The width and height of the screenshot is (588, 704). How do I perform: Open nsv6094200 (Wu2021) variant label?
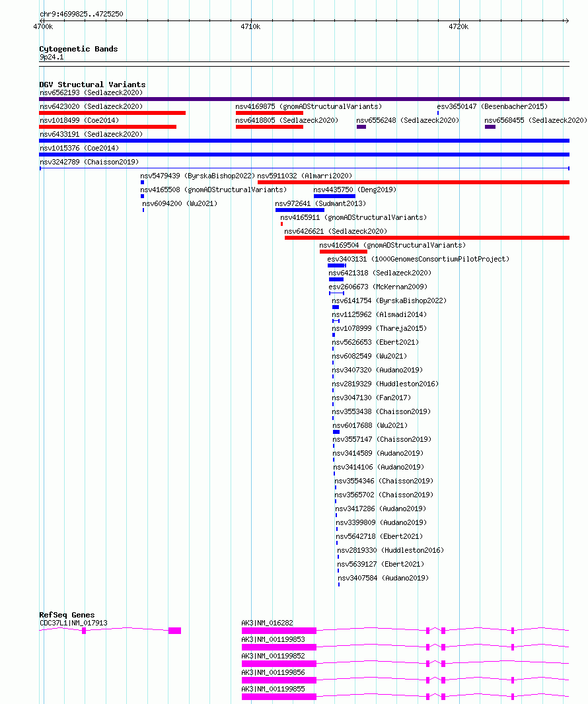tap(180, 204)
